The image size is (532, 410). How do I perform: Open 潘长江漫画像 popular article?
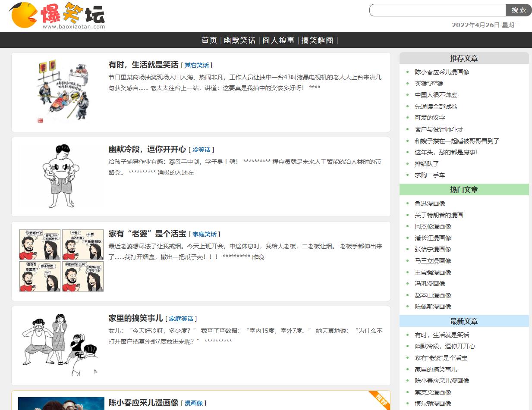(x=433, y=238)
